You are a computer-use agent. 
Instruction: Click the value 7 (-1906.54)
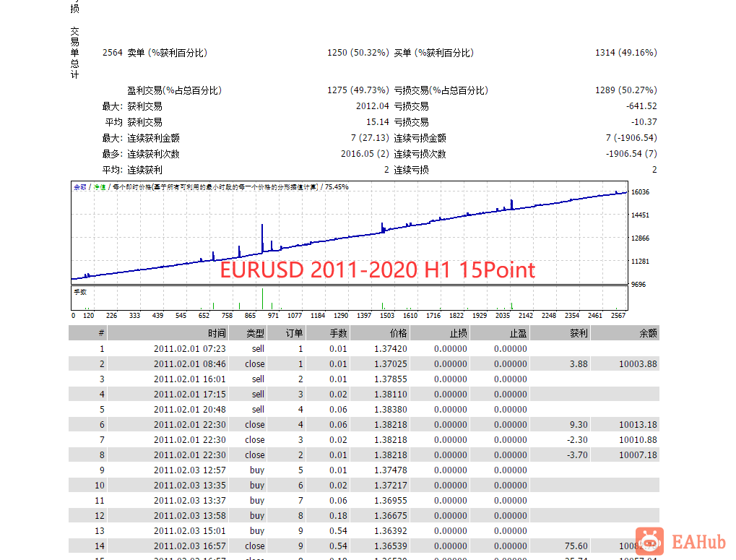(631, 138)
